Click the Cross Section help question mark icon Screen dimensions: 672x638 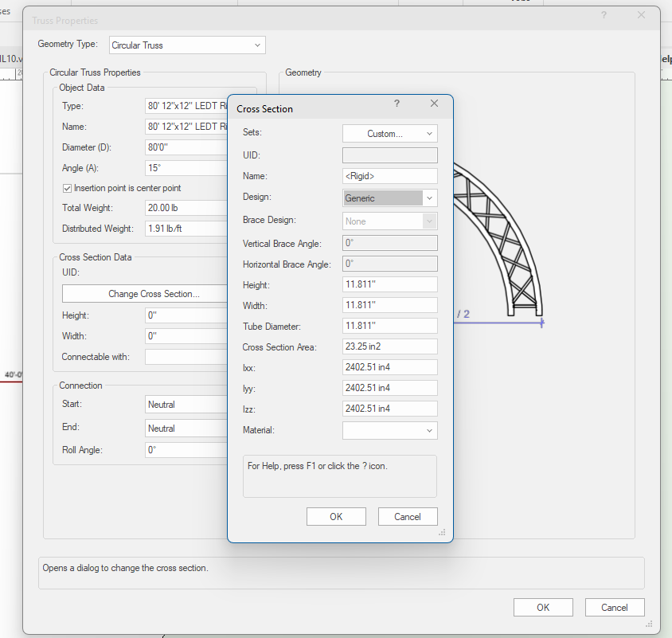[x=397, y=104]
